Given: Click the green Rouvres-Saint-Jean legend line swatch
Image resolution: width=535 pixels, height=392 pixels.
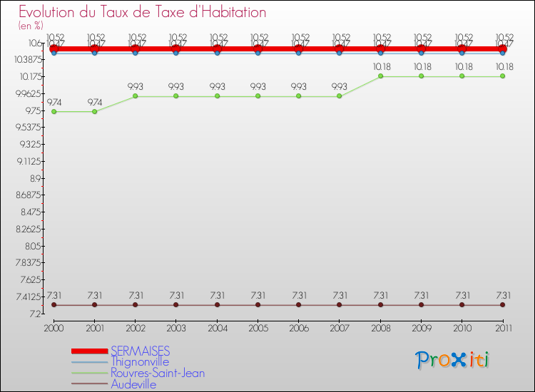Looking at the screenshot, I should click(x=90, y=373).
